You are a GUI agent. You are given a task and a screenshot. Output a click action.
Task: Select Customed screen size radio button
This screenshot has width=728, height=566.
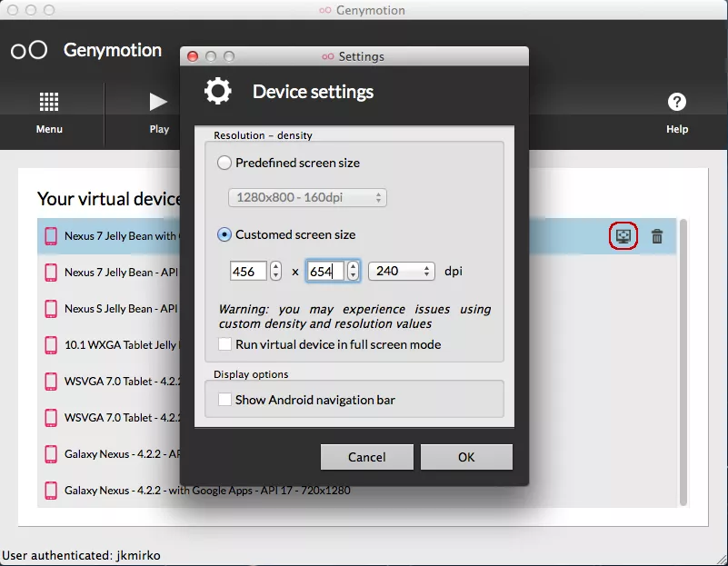[x=224, y=234]
